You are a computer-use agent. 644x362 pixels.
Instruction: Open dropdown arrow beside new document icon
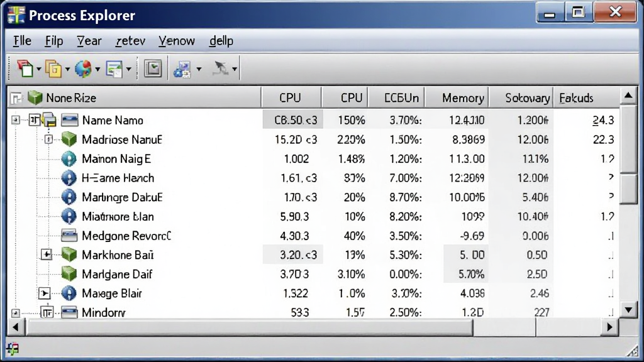pyautogui.click(x=38, y=69)
